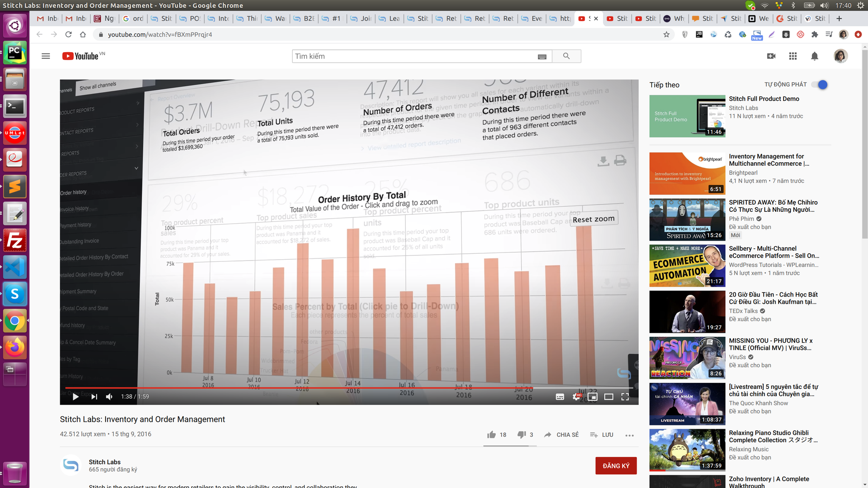Switch to theater mode view

point(609,396)
